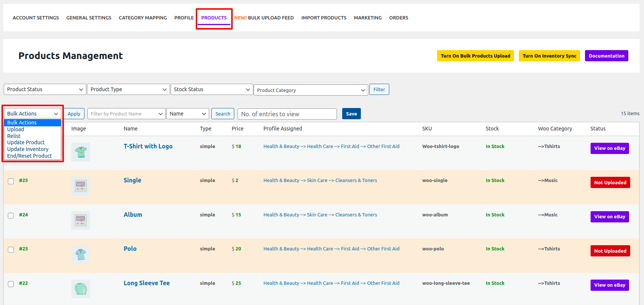This screenshot has width=644, height=305.
Task: Click the #24 product ID text
Action: point(24,215)
